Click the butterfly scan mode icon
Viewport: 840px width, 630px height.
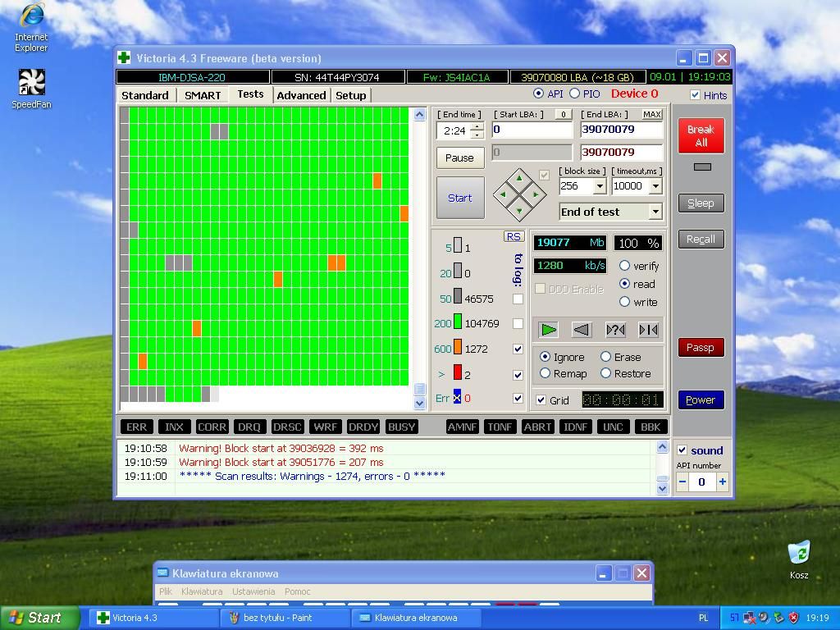(647, 330)
